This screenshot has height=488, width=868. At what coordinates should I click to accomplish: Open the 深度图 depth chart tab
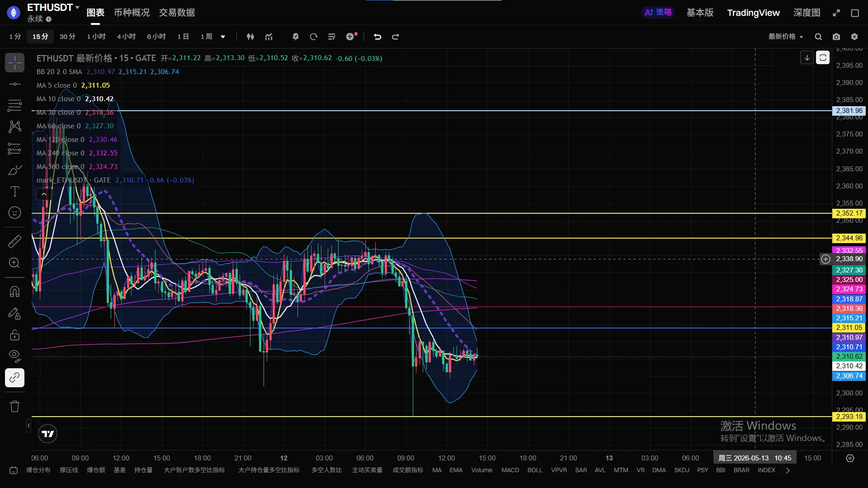pos(807,13)
